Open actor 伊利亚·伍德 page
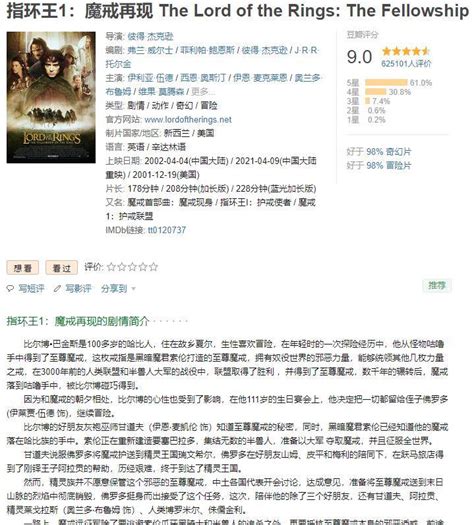The image size is (474, 525). 150,78
